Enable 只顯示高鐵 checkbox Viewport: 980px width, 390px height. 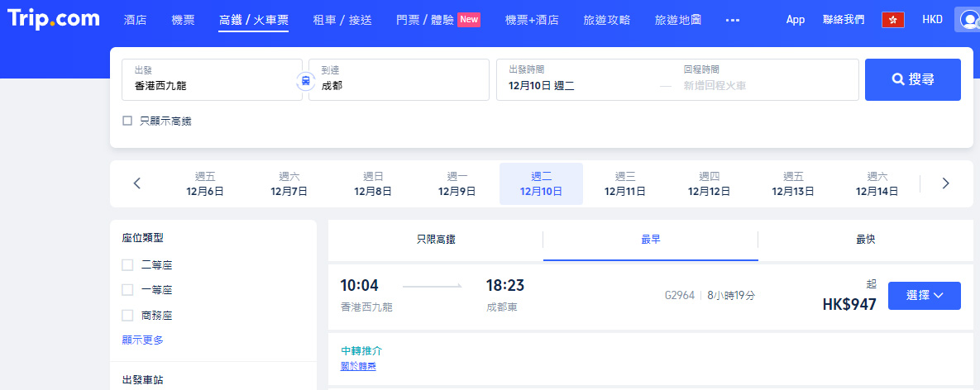pyautogui.click(x=127, y=121)
